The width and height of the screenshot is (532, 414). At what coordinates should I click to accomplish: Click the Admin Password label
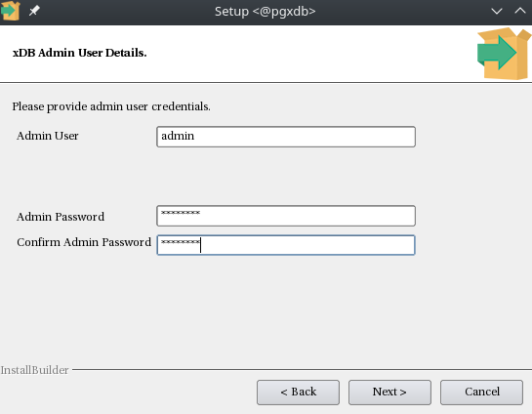click(61, 217)
